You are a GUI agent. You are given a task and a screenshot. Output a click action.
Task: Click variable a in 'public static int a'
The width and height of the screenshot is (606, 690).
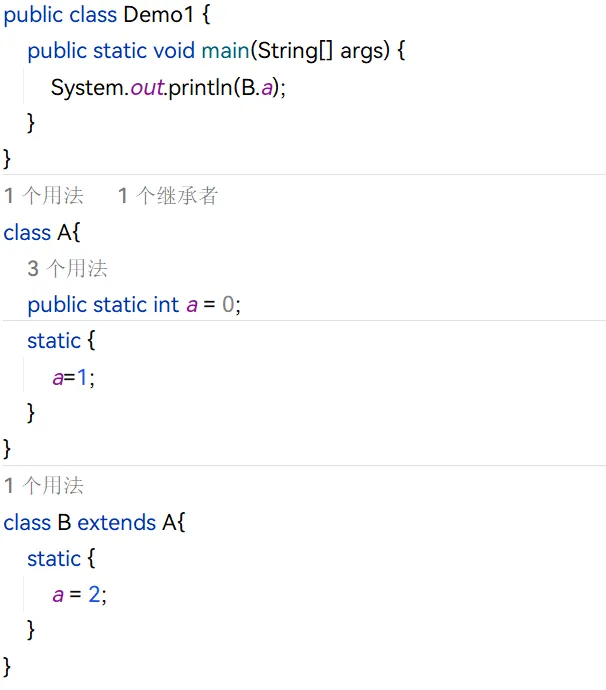pos(192,305)
